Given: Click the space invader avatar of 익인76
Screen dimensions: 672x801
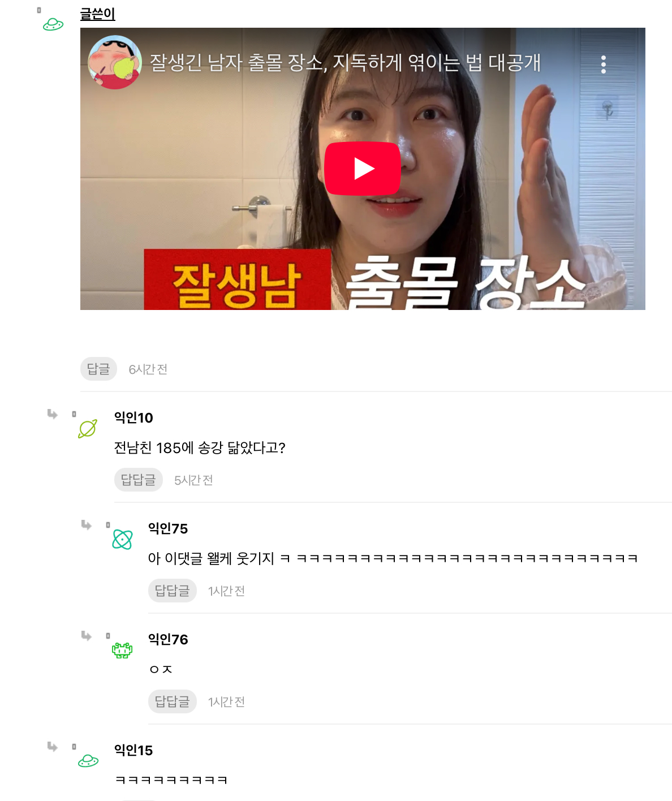Looking at the screenshot, I should coord(122,651).
